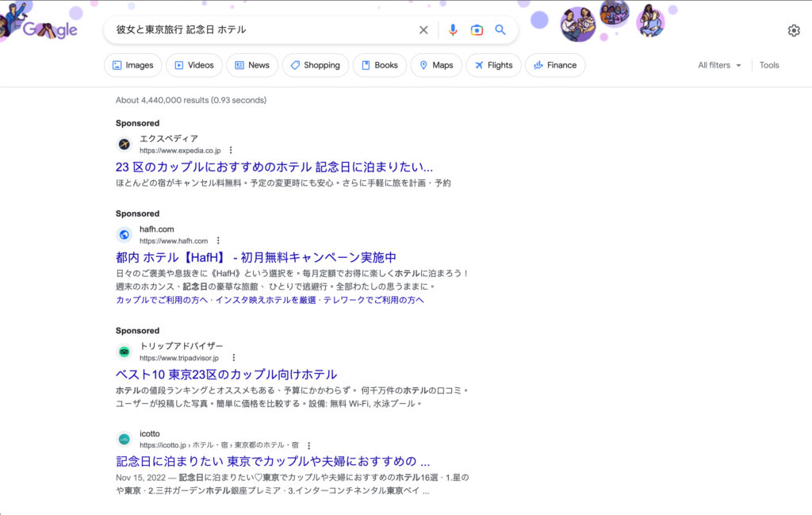Open the Expedia ad titled 23 区のカップルにおすすめのホテル
Viewport: 812px width, 515px height.
pyautogui.click(x=274, y=167)
